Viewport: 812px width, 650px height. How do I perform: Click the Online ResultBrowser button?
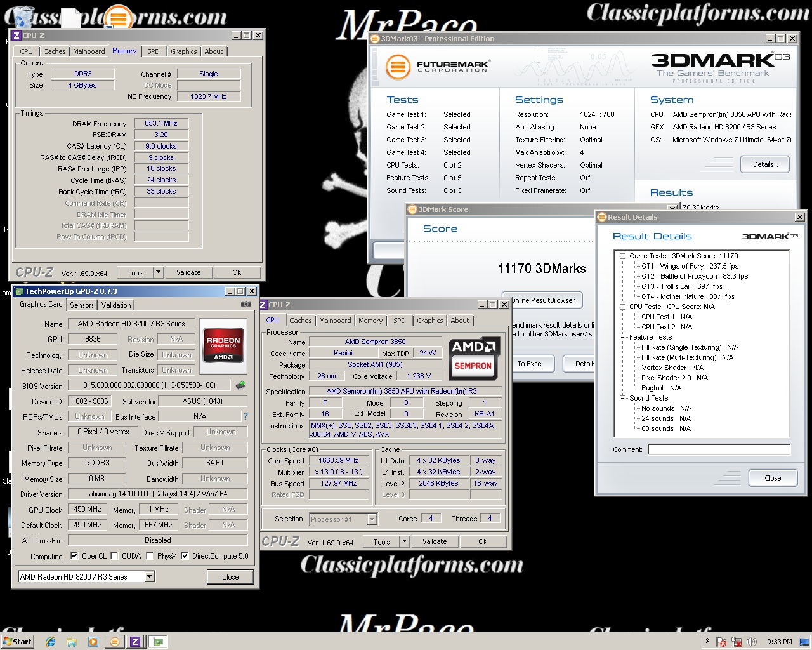point(542,300)
